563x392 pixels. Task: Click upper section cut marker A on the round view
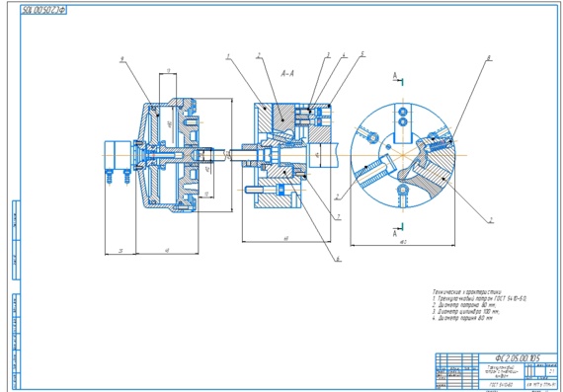(399, 78)
